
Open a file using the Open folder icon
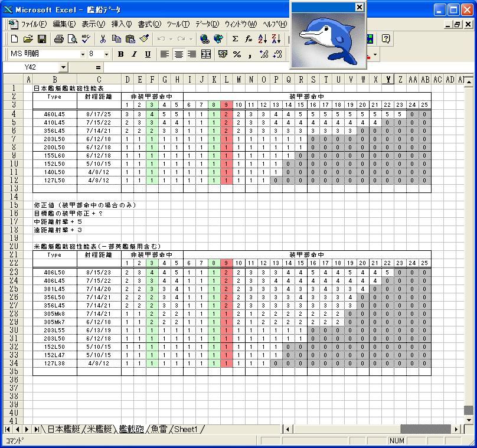tap(28, 39)
